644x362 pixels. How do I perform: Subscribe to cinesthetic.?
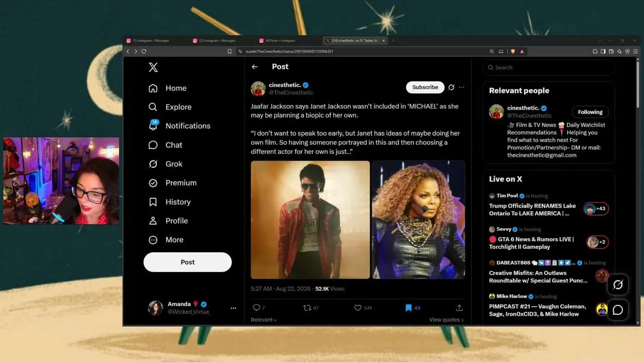point(425,87)
